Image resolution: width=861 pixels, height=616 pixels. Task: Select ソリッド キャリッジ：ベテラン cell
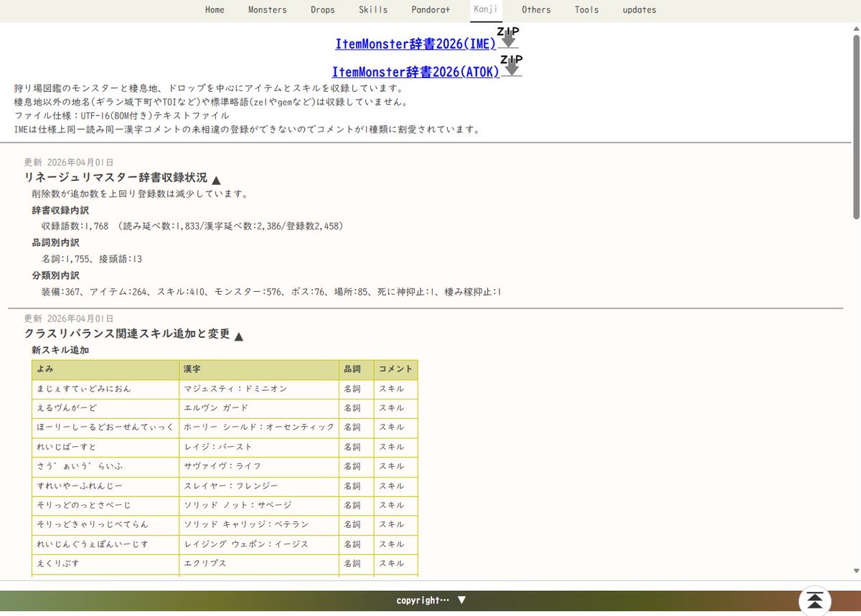(259, 525)
